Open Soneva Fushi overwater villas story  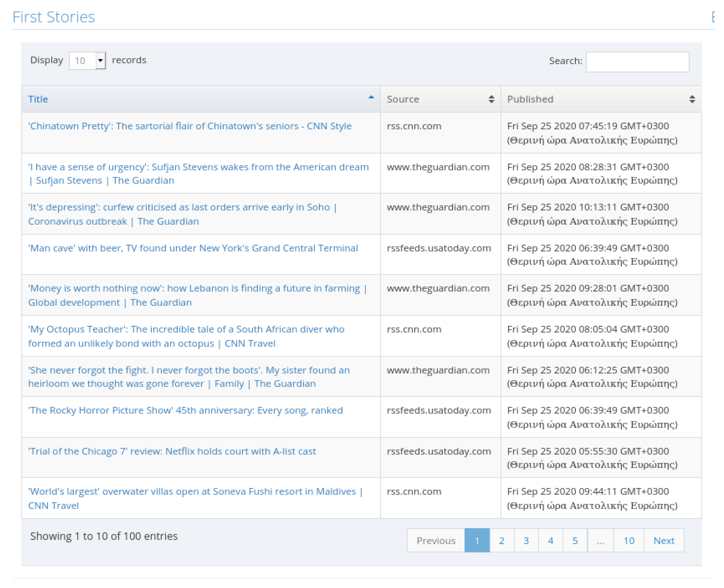click(x=196, y=498)
